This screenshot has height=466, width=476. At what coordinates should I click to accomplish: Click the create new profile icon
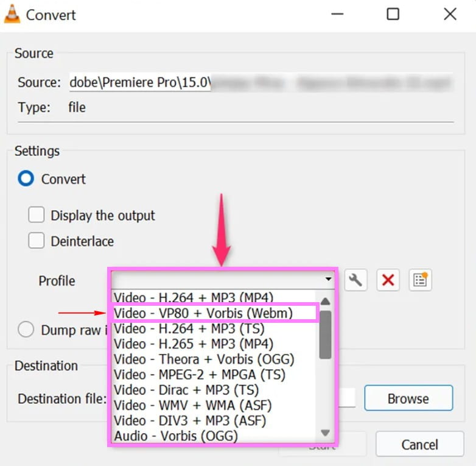[419, 280]
